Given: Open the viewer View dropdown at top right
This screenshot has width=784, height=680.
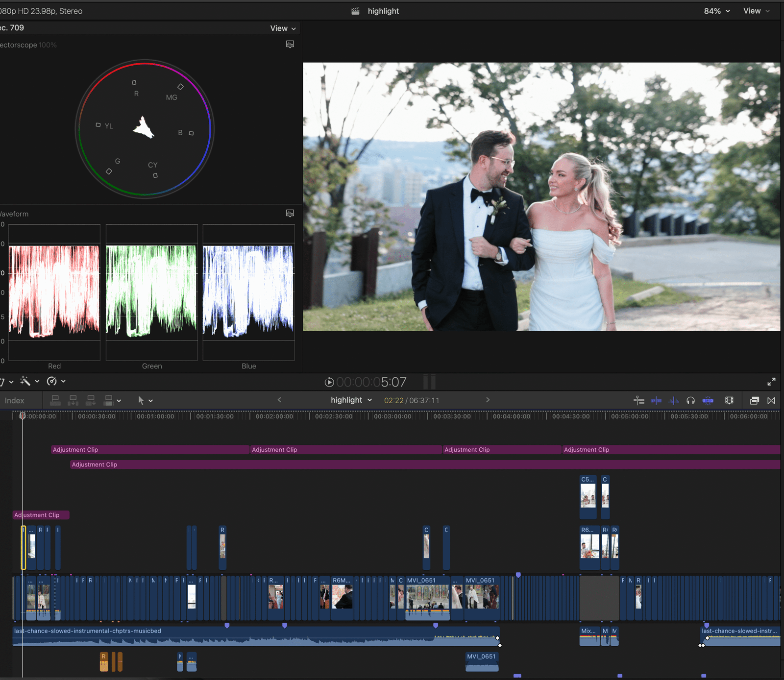Looking at the screenshot, I should pyautogui.click(x=756, y=11).
